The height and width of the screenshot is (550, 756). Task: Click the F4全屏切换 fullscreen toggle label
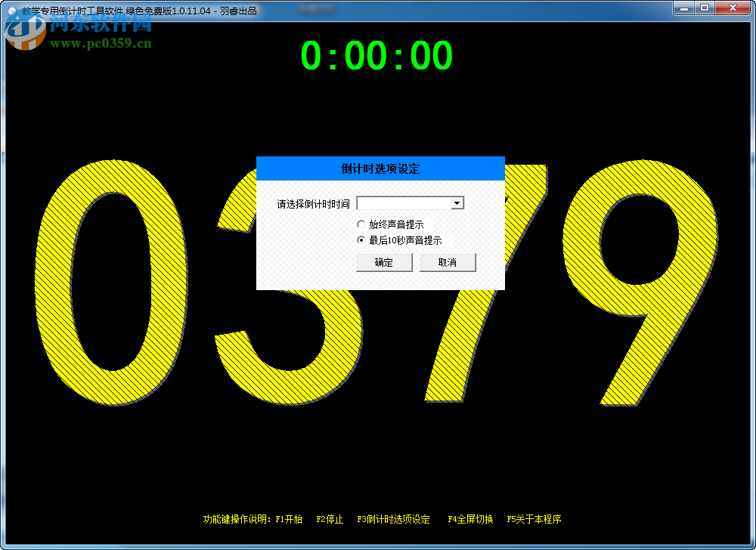point(471,520)
